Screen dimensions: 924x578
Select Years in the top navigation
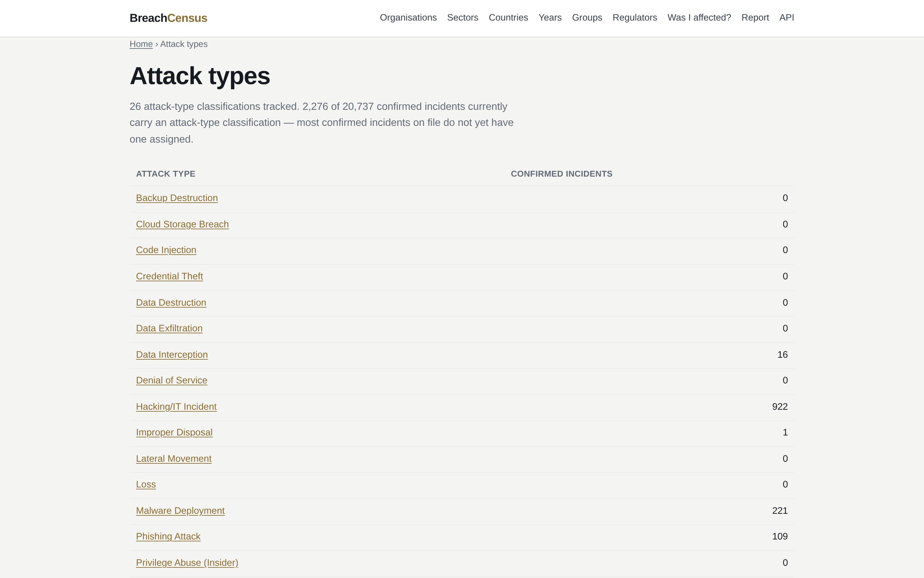(550, 18)
